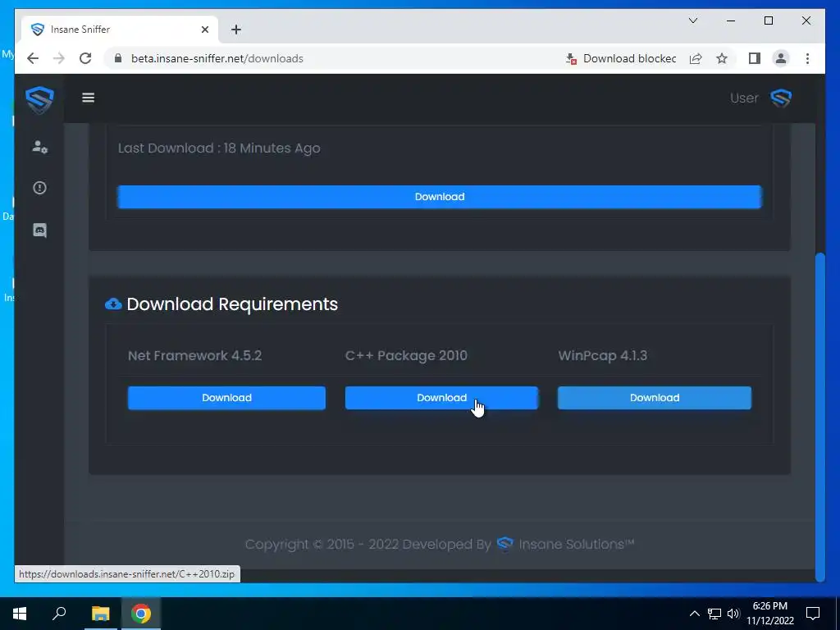The height and width of the screenshot is (630, 840).
Task: Open the user settings sidebar icon
Action: pos(39,147)
